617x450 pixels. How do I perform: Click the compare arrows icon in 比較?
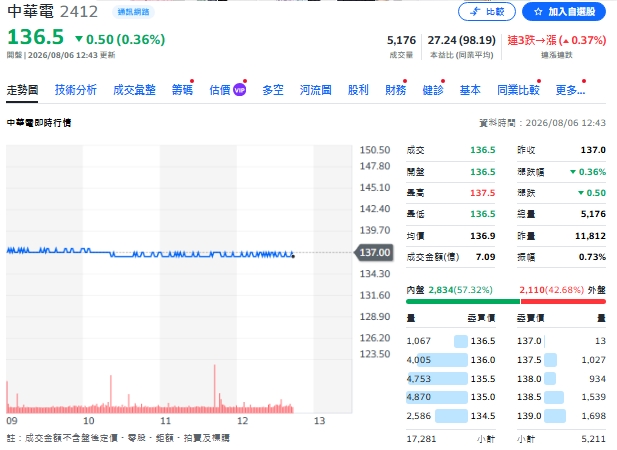(x=475, y=12)
